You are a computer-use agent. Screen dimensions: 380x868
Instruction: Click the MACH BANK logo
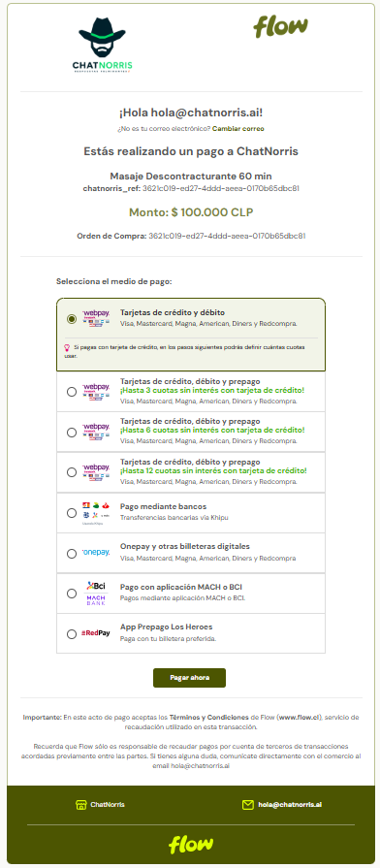pyautogui.click(x=96, y=600)
